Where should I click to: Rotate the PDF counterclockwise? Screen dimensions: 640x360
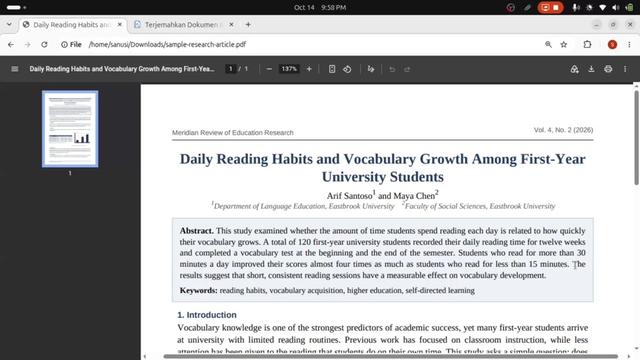coord(347,69)
